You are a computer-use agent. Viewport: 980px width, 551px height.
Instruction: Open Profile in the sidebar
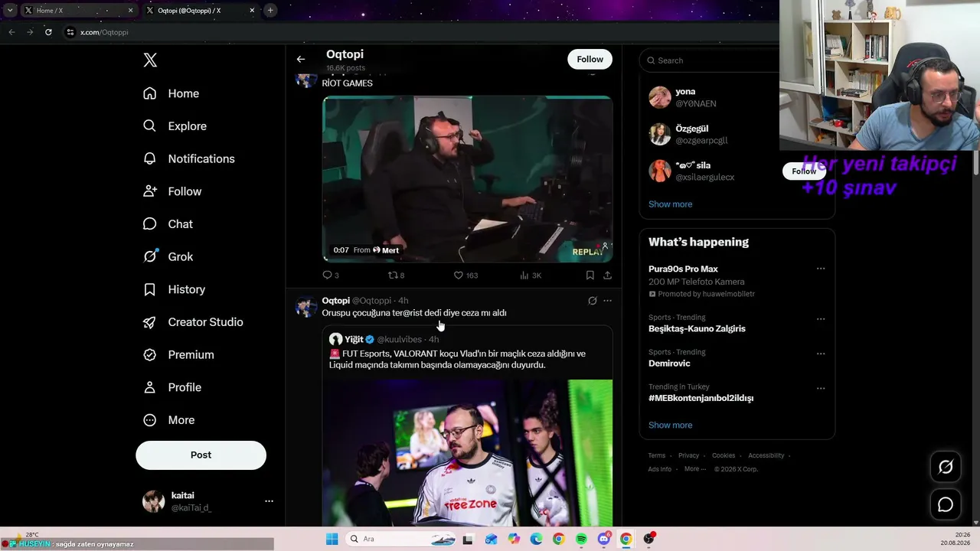(x=173, y=387)
